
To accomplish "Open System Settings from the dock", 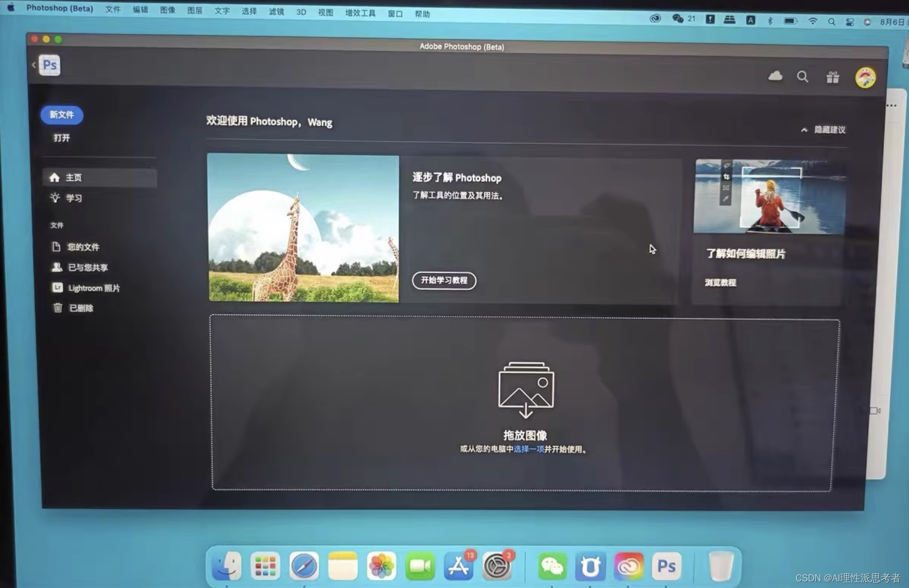I will [497, 566].
